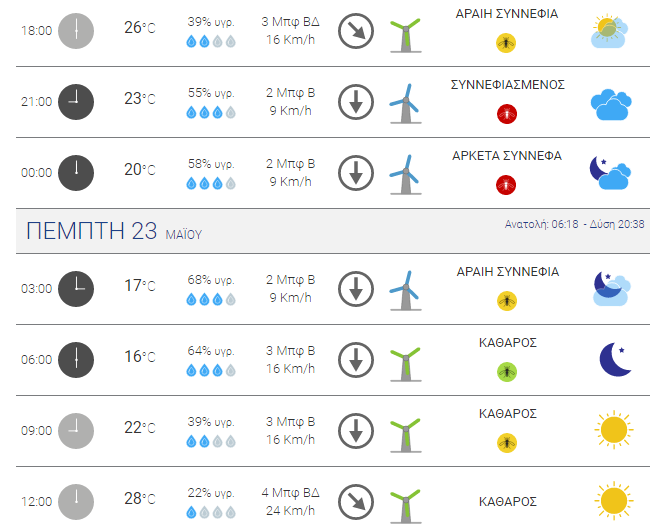
Task: Click the wind direction arrow at 12:00
Action: [x=356, y=502]
